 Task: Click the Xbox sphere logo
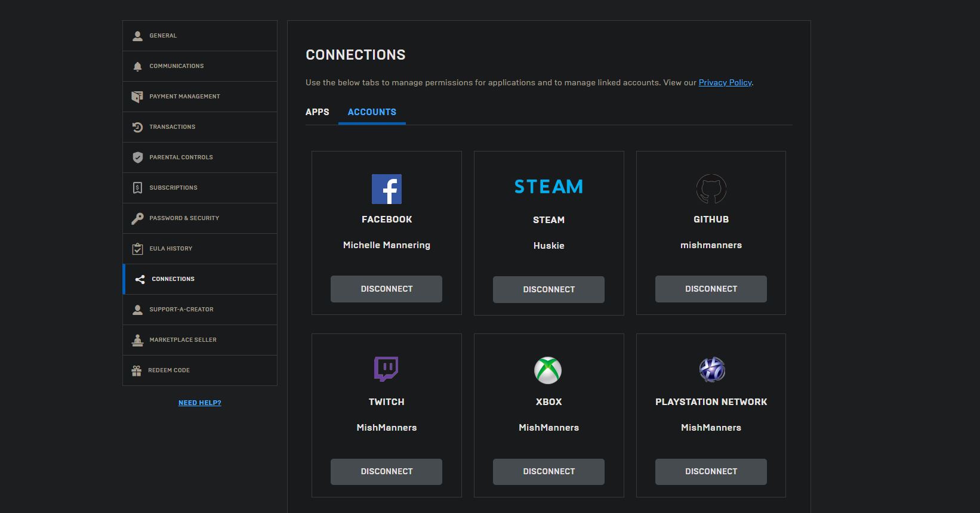[x=548, y=370]
